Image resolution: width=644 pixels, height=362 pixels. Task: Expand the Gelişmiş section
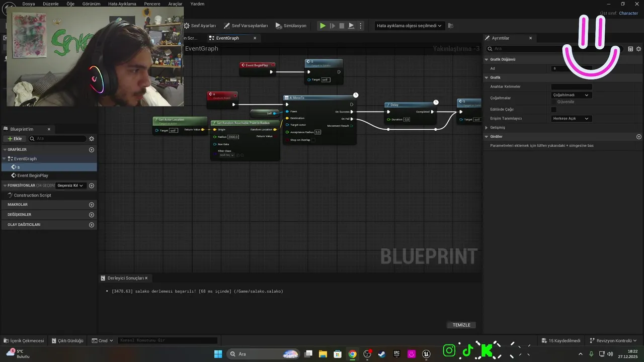(x=487, y=128)
